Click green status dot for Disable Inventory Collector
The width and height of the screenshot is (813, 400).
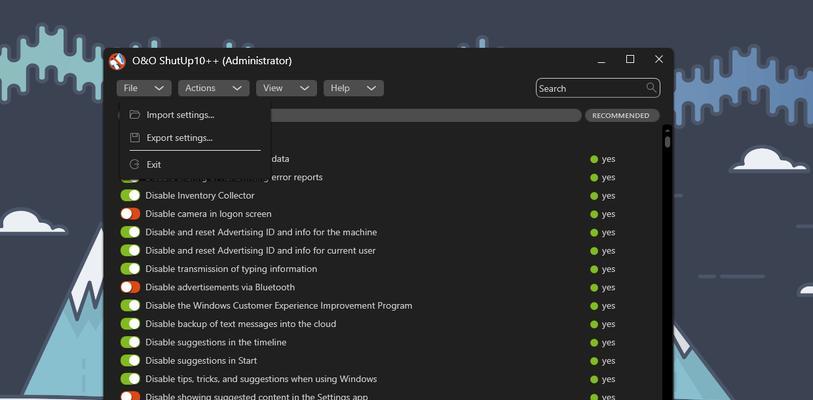click(594, 196)
